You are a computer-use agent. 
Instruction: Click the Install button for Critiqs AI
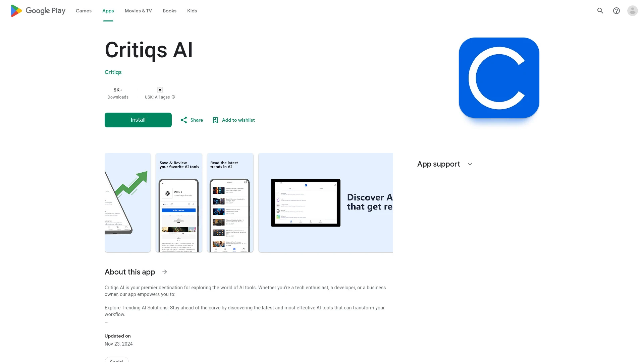[138, 120]
